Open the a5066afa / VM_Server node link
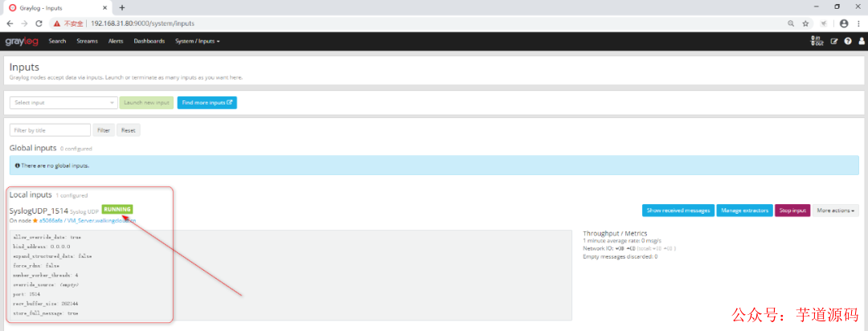 [88, 220]
